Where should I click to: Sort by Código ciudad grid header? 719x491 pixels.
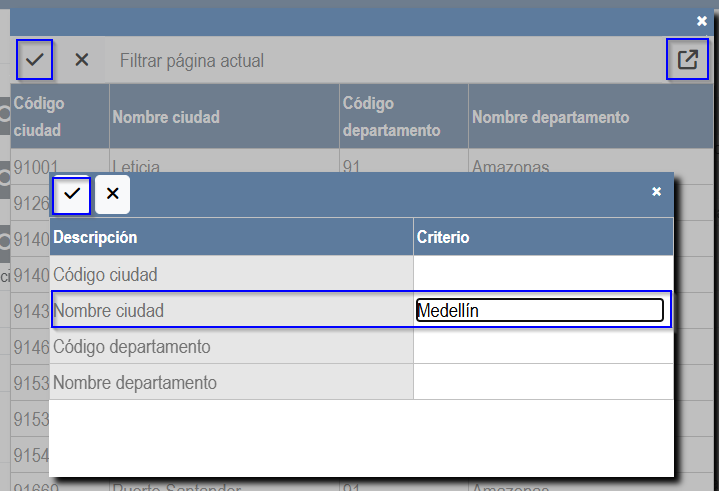pos(59,117)
